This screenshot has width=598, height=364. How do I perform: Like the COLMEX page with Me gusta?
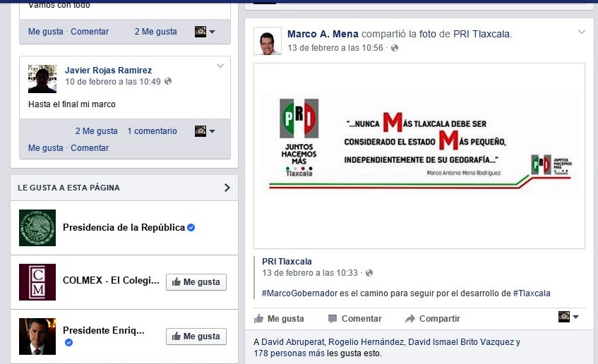pyautogui.click(x=196, y=282)
